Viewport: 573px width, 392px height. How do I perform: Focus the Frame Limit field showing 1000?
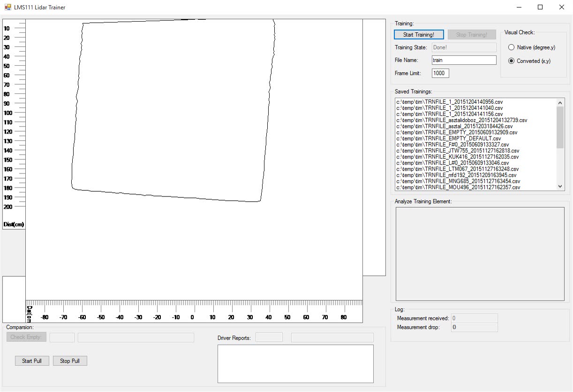click(440, 73)
